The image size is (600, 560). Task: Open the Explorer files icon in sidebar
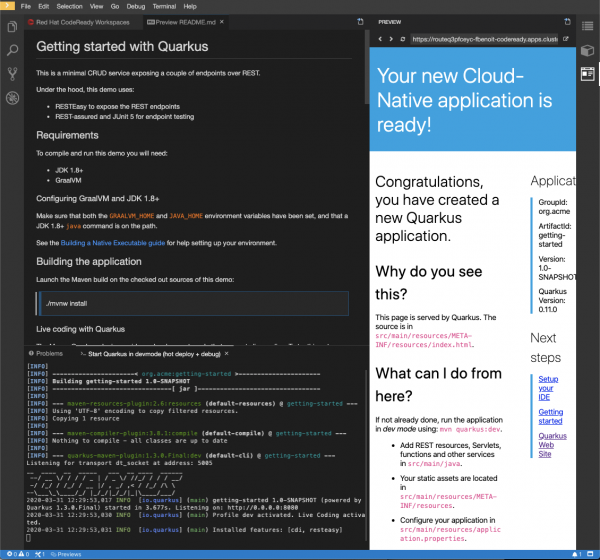click(x=12, y=25)
